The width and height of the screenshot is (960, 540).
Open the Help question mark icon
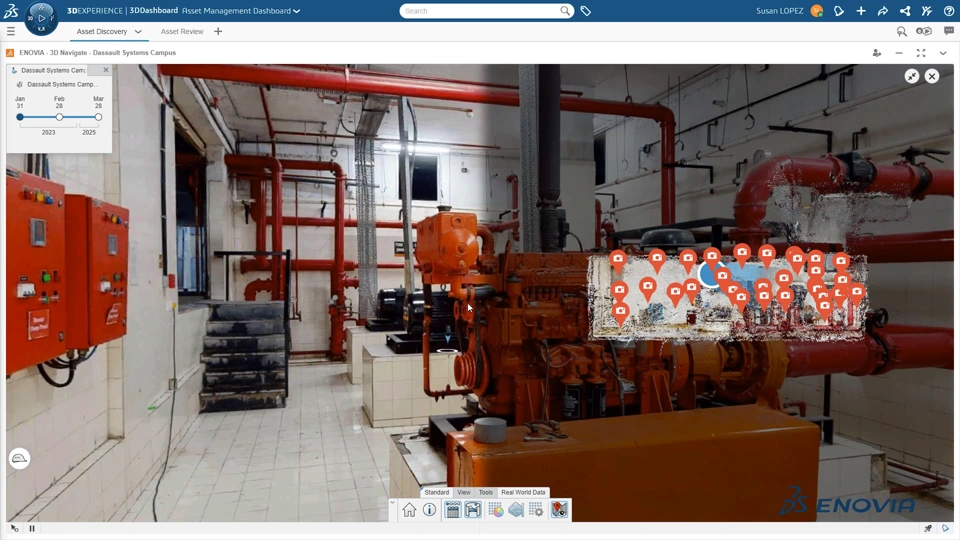948,11
